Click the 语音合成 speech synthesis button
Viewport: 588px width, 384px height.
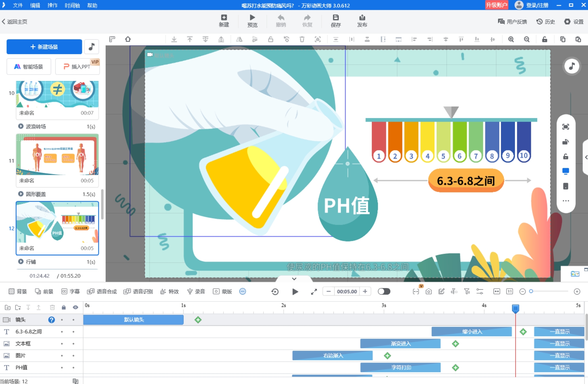click(102, 292)
